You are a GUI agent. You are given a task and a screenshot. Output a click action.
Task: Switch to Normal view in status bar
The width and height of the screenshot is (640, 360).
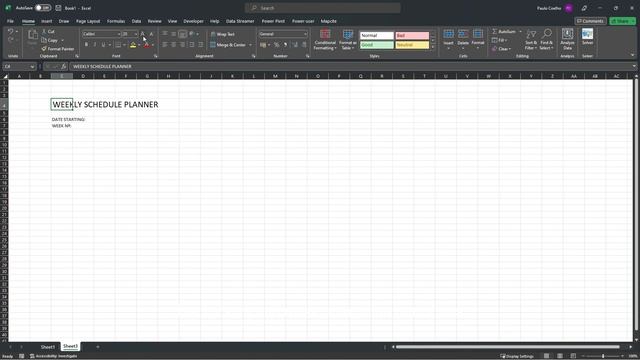pos(546,356)
